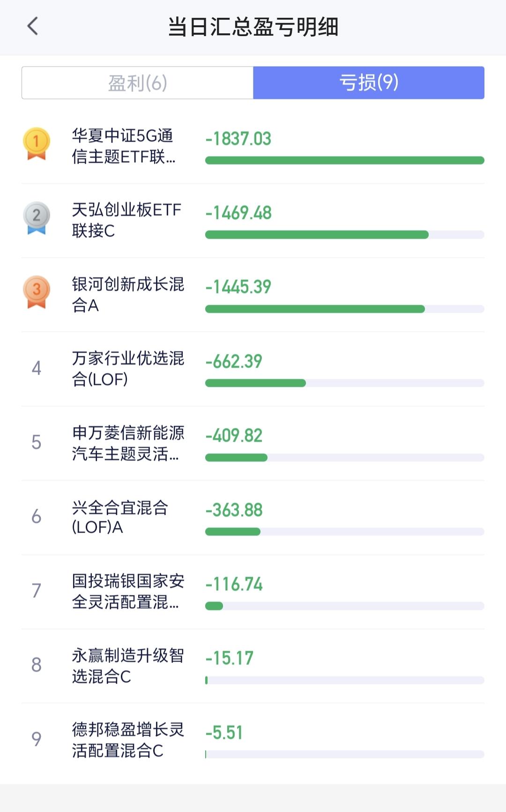Tap the bronze third-place medal icon
This screenshot has width=506, height=812.
pyautogui.click(x=37, y=292)
